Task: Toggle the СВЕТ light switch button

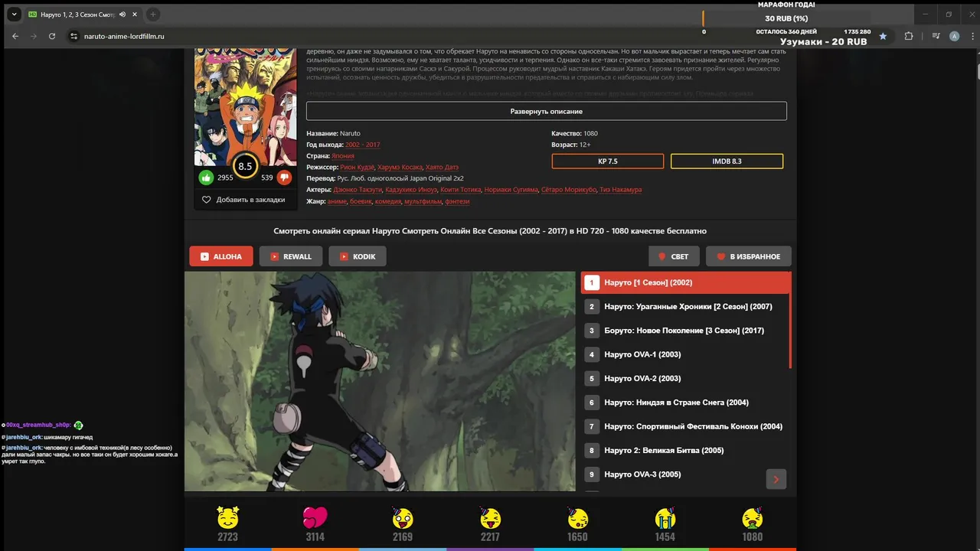Action: (674, 256)
